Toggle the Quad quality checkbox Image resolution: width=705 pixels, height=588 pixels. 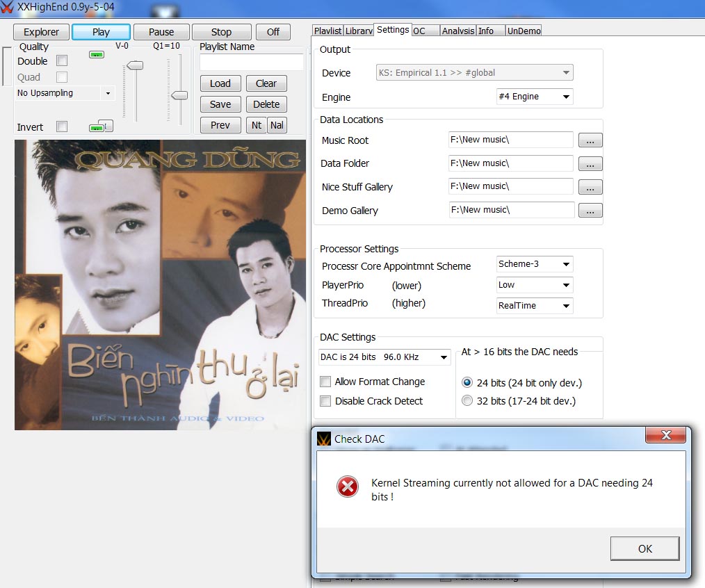pos(62,77)
